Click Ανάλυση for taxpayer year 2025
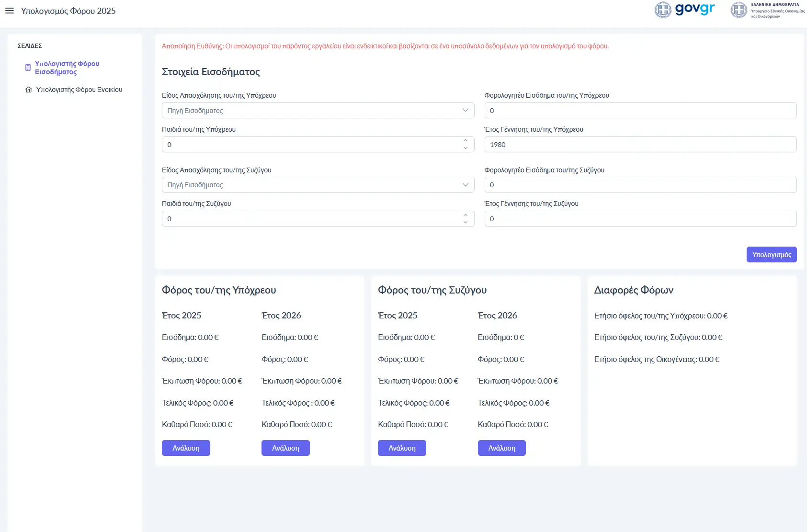The width and height of the screenshot is (807, 532). [x=186, y=448]
